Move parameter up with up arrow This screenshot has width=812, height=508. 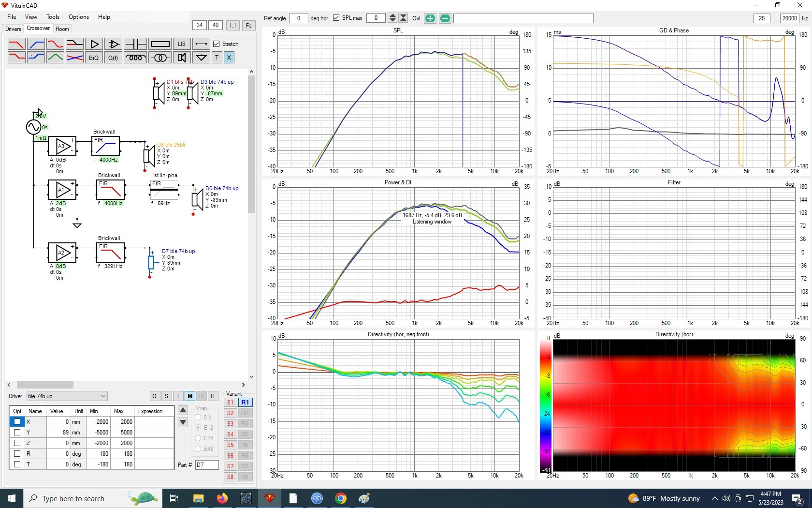pyautogui.click(x=183, y=411)
